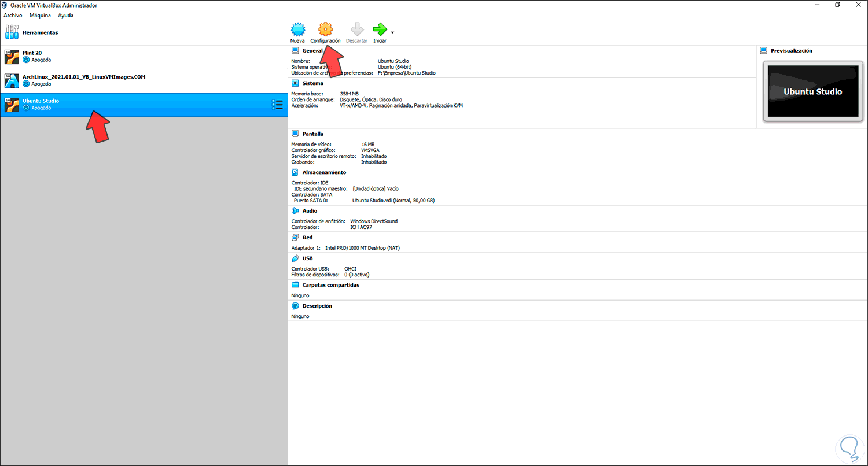The image size is (868, 466).
Task: Click the Descripción speech bubble icon
Action: click(x=295, y=306)
